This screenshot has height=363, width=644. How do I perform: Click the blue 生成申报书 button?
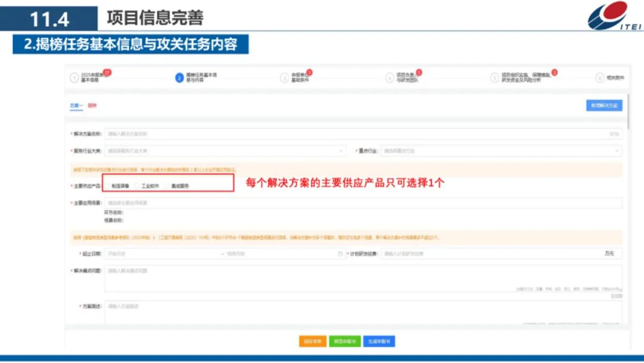[379, 342]
